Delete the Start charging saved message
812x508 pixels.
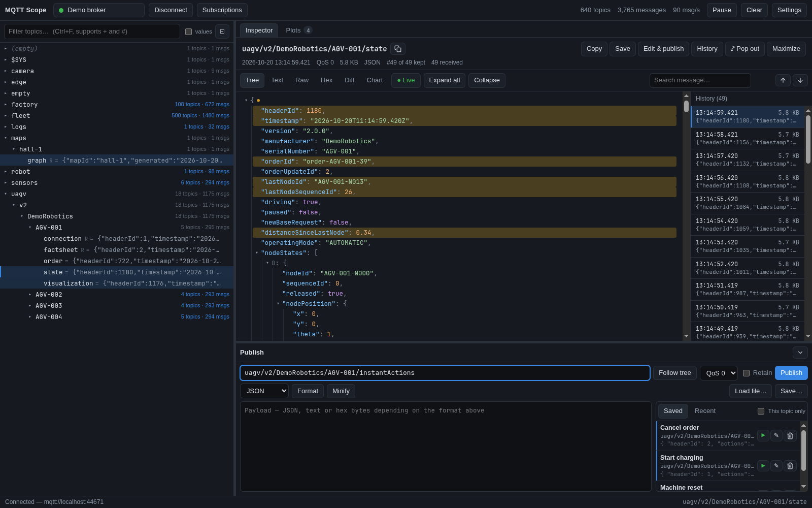[790, 466]
